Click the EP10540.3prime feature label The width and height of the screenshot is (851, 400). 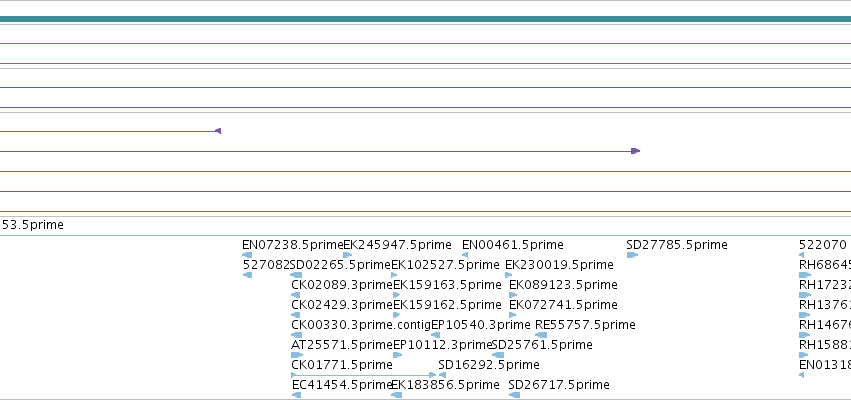480,325
